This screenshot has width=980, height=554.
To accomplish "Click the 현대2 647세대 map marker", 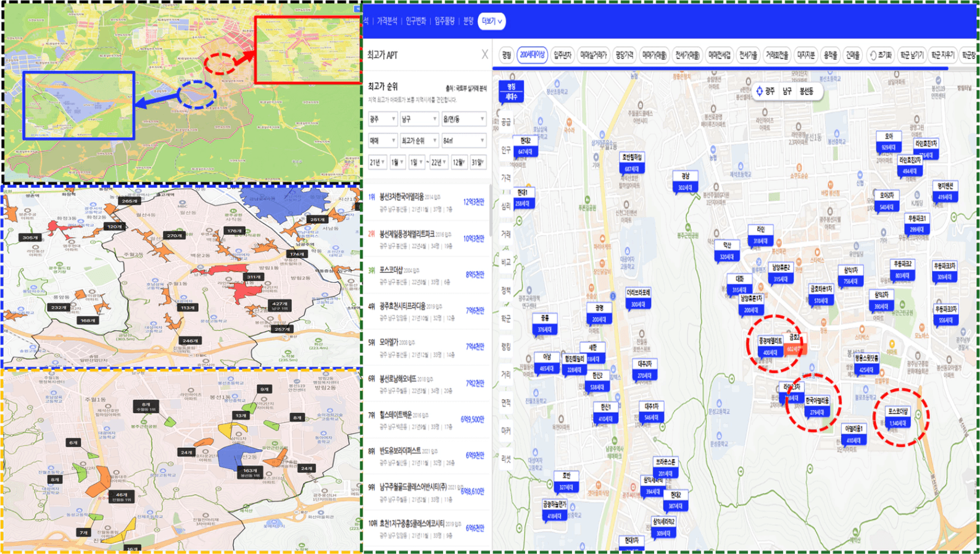I will coord(525,146).
